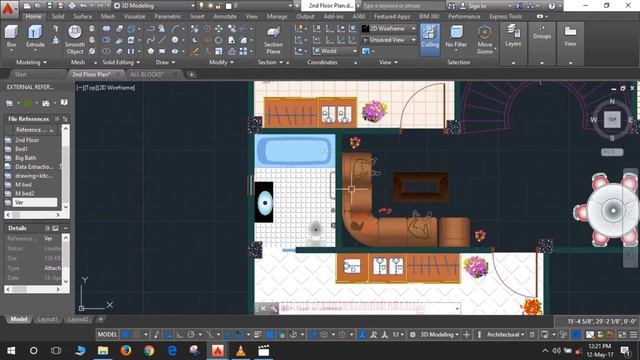Viewport: 640px width, 360px height.
Task: Select the Circle tool in Draw panel
Action: (175, 40)
